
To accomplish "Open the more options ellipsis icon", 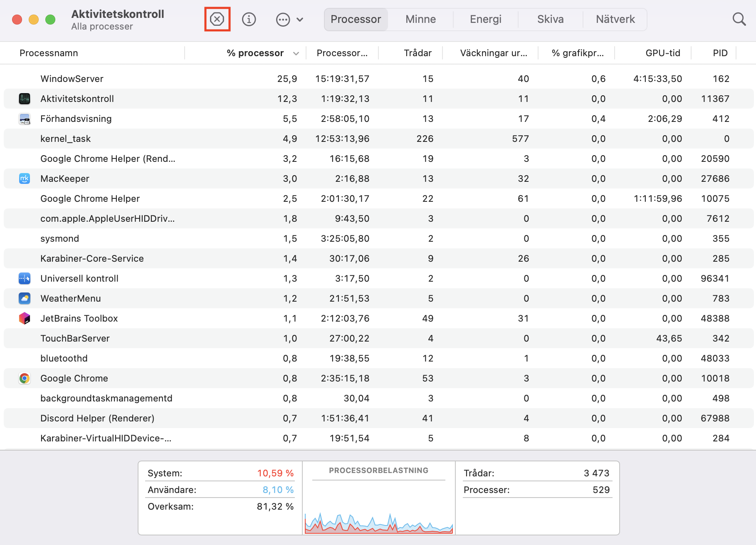I will [x=283, y=19].
